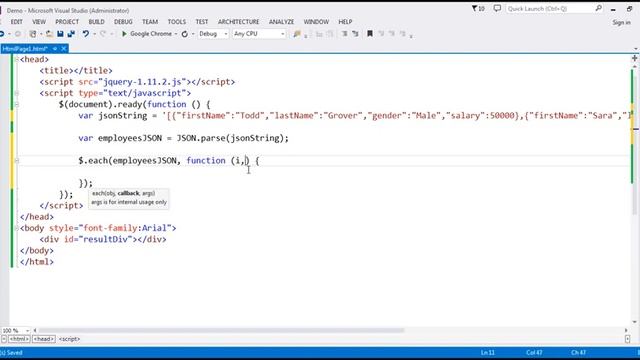Viewport: 640px width, 360px height.
Task: Open the feedback speech bubble icon
Action: 497,8
